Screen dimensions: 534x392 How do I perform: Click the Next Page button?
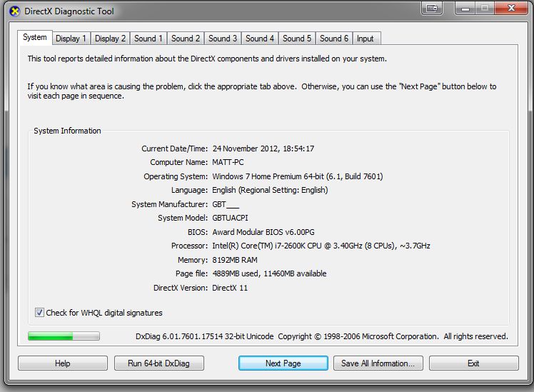[283, 363]
